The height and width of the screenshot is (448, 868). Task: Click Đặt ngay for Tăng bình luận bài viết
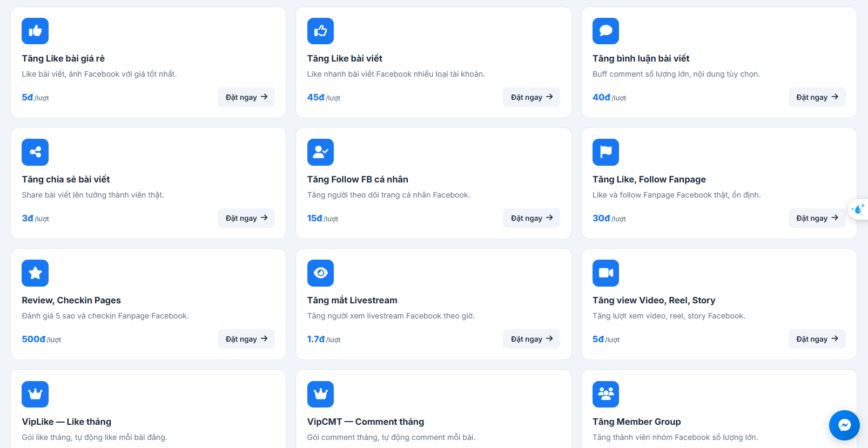(x=817, y=97)
